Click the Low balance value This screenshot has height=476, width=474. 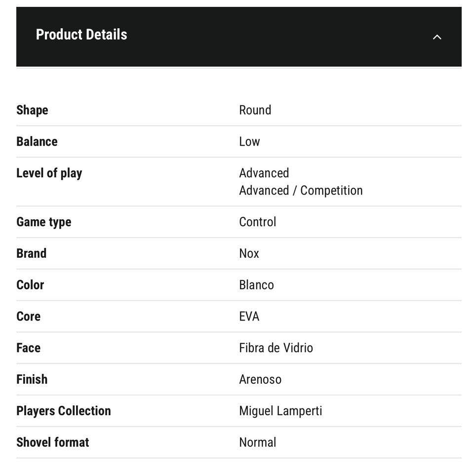click(x=249, y=141)
